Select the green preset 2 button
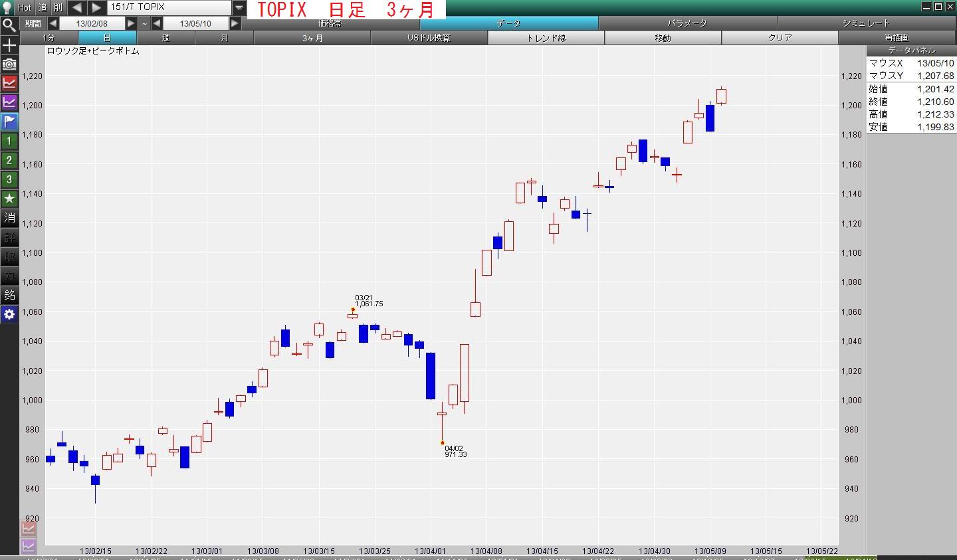This screenshot has height=560, width=957. (x=9, y=160)
